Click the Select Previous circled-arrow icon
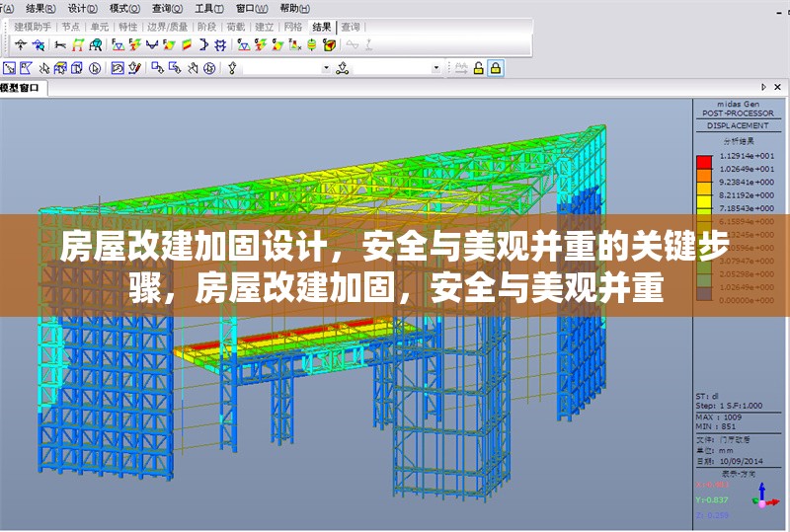Image resolution: width=790 pixels, height=532 pixels. tap(95, 68)
